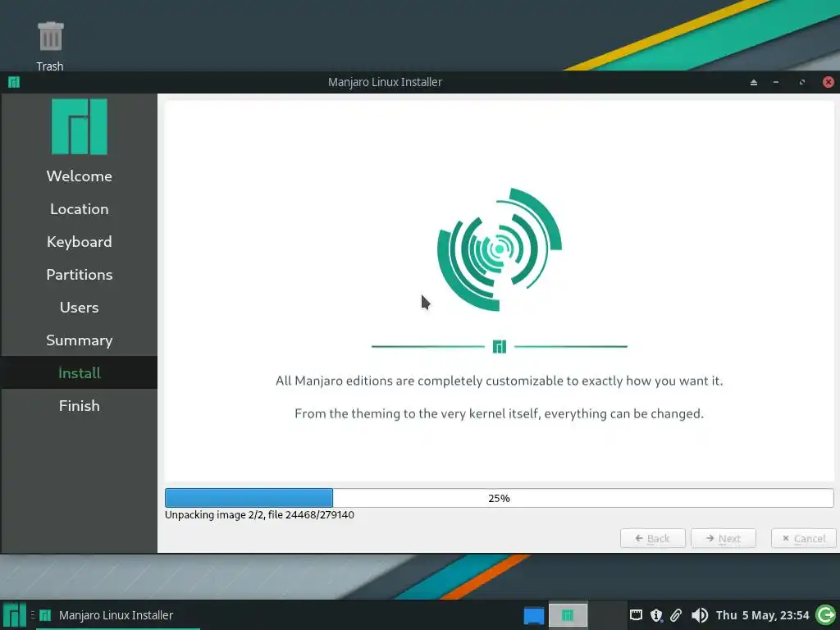Image resolution: width=840 pixels, height=630 pixels.
Task: Open the clipboard paperclip tray icon
Action: pyautogui.click(x=676, y=615)
